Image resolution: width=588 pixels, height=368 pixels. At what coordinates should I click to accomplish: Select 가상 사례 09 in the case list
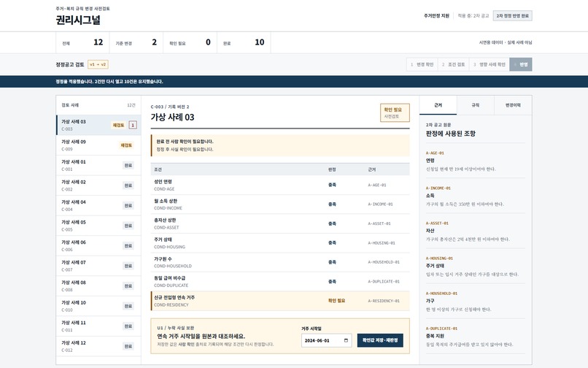click(x=98, y=145)
